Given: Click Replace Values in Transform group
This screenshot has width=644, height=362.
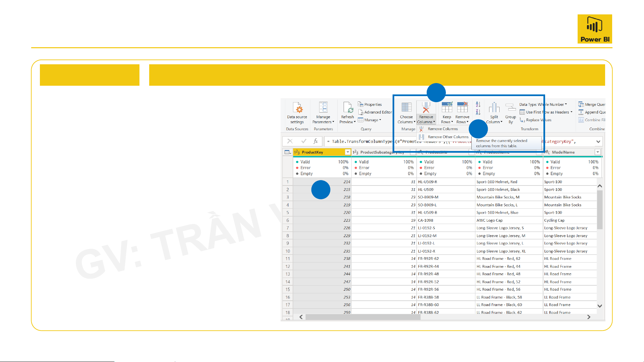Looking at the screenshot, I should coord(536,120).
